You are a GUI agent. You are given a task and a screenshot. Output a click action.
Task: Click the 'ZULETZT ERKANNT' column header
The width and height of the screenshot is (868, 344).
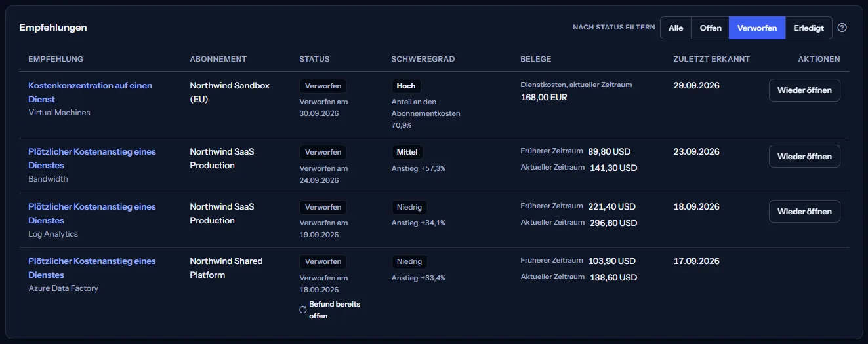712,59
